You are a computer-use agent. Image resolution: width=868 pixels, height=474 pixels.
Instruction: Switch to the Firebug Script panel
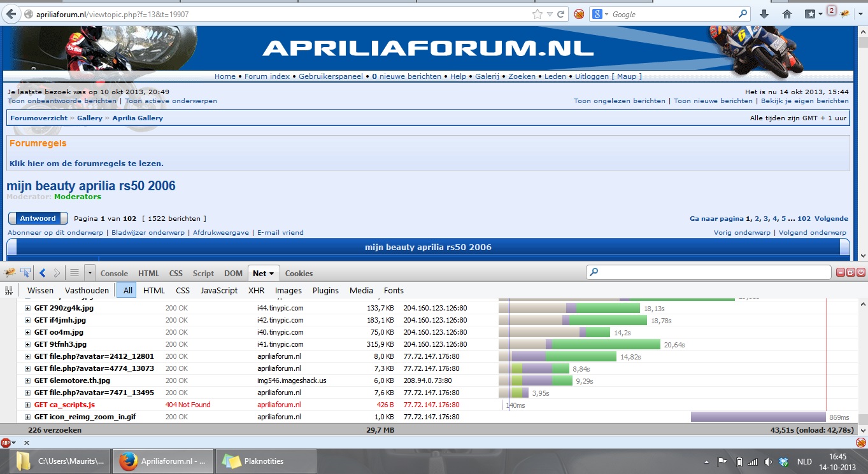[203, 274]
